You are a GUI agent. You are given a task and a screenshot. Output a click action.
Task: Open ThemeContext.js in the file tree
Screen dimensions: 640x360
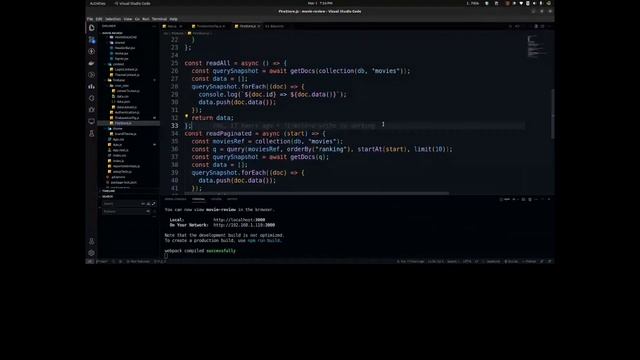127,75
